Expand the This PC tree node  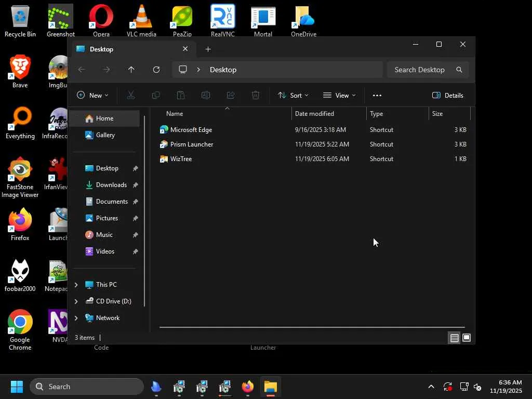click(76, 285)
